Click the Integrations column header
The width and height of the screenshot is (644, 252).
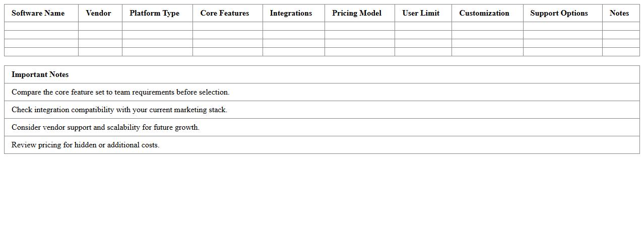(291, 13)
